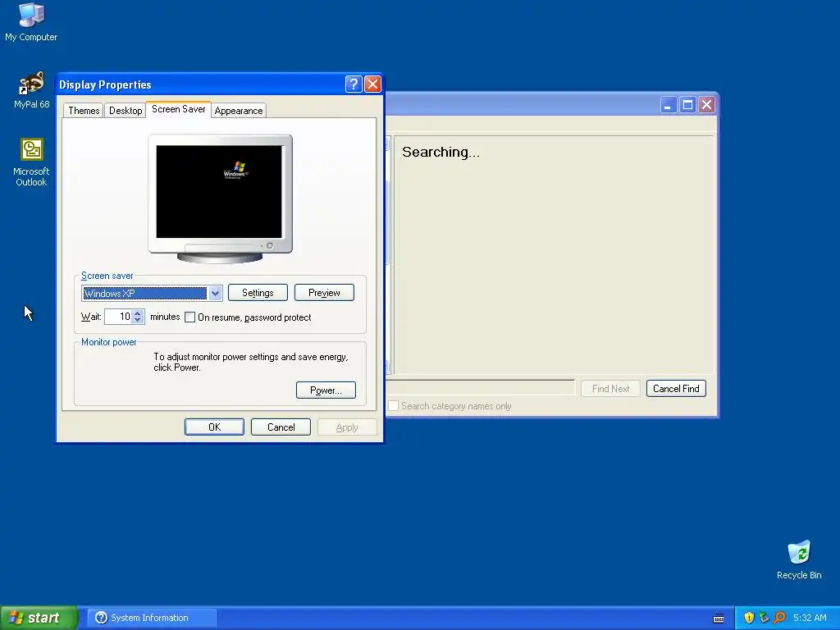Switch to the Desktop tab
The height and width of the screenshot is (630, 840).
click(126, 111)
